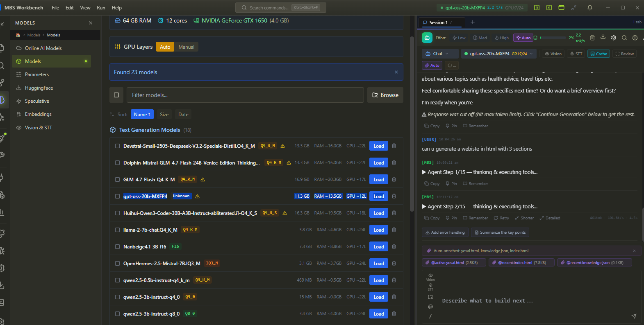644x325 pixels.
Task: Click the download icon in the chat toolbar
Action: [x=603, y=37]
